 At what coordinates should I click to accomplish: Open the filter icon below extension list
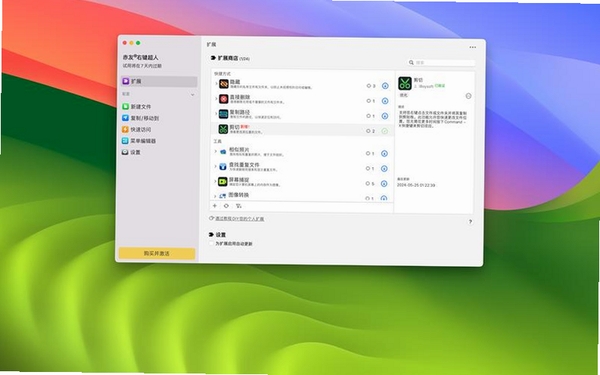coord(239,206)
